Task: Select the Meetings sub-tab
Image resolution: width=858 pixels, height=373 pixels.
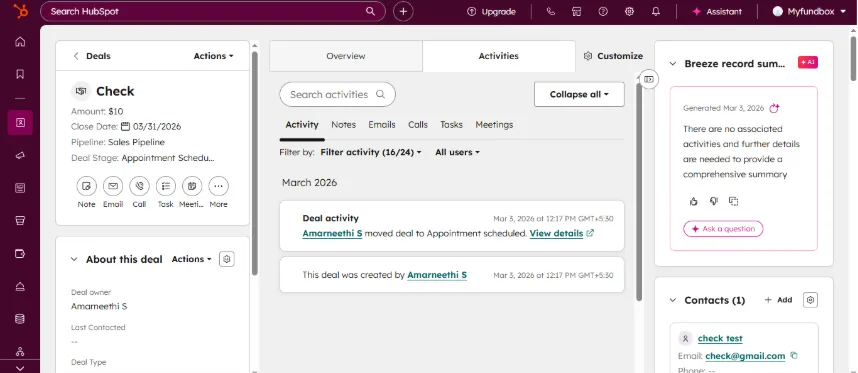Action: 494,125
